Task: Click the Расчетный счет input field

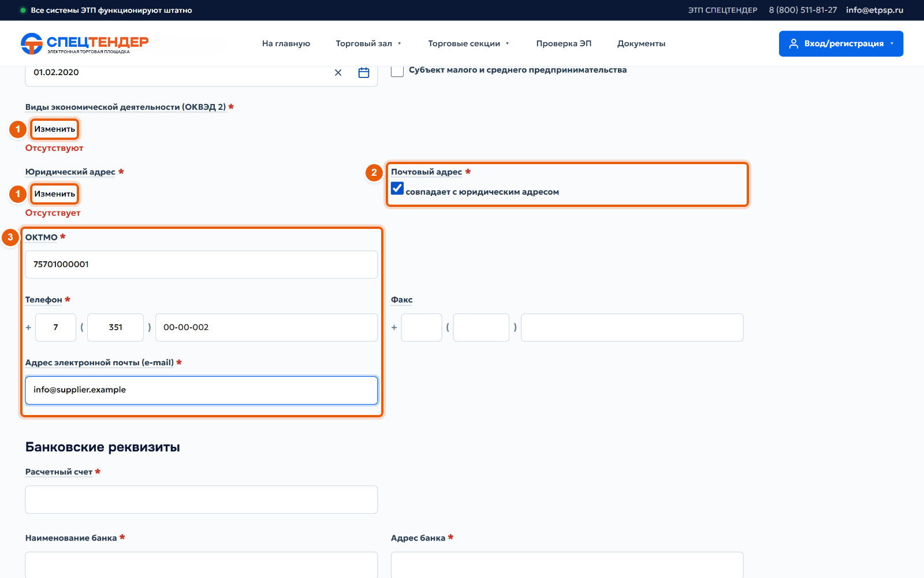Action: (x=202, y=499)
